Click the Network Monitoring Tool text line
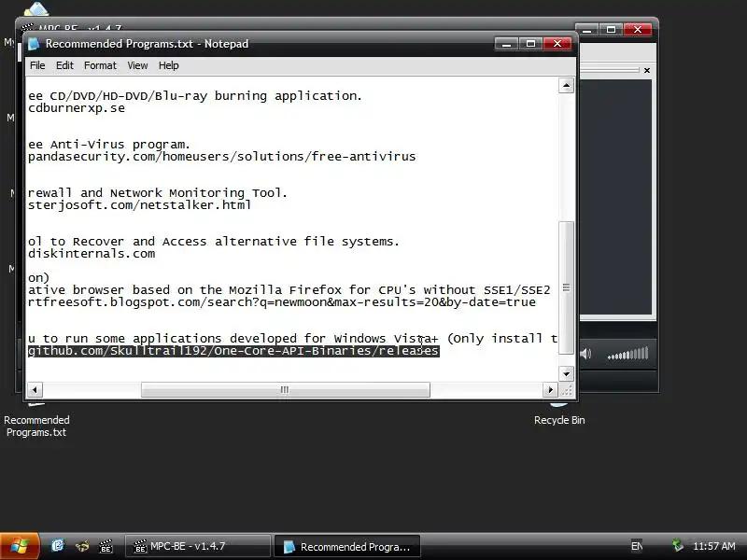 tap(158, 193)
